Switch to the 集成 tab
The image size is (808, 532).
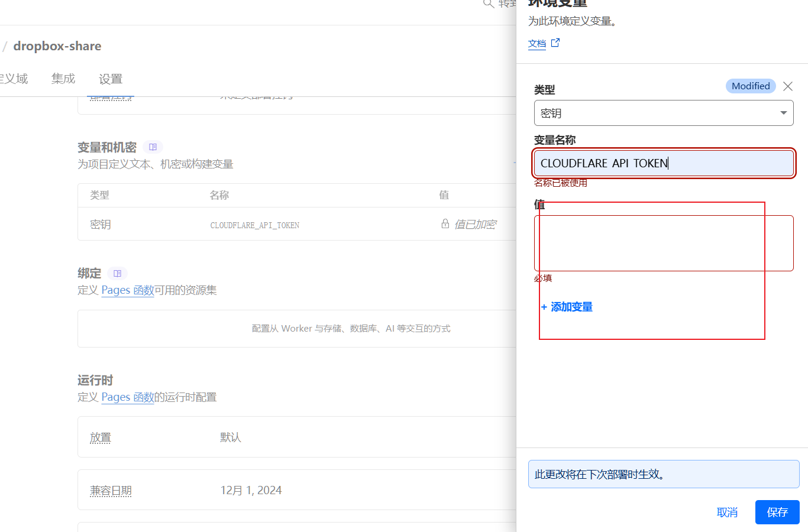coord(63,79)
